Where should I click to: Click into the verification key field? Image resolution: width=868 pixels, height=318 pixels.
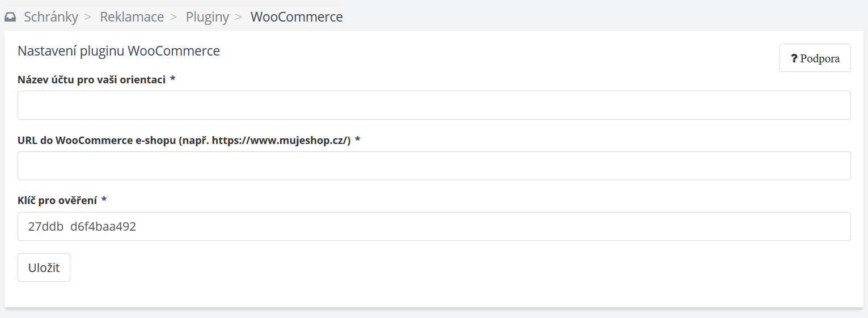[434, 227]
